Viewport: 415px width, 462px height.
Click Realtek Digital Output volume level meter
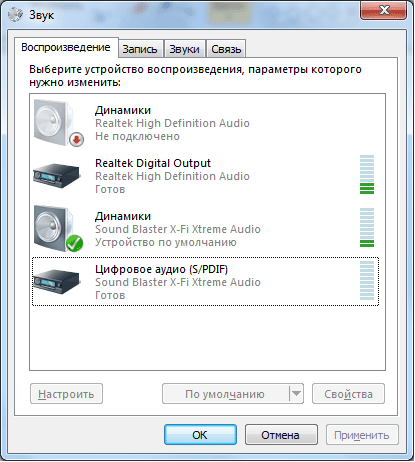click(x=367, y=174)
